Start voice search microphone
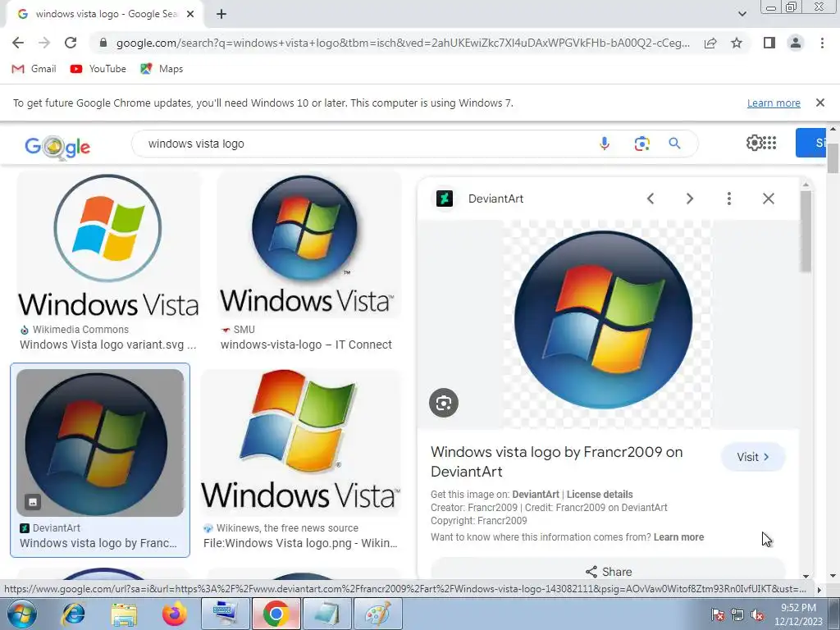Screen dimensions: 840x630 coord(605,144)
